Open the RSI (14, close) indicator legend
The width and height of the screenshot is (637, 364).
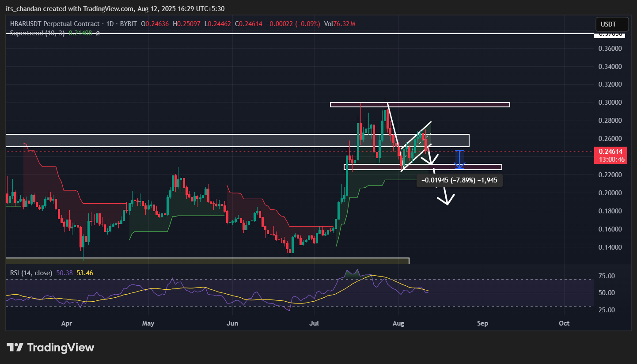[31, 273]
